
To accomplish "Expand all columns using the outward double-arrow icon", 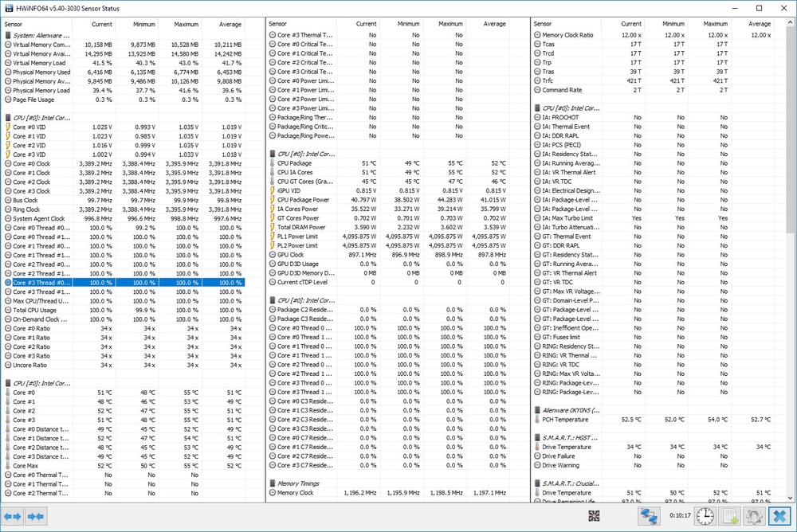I will tap(12, 516).
